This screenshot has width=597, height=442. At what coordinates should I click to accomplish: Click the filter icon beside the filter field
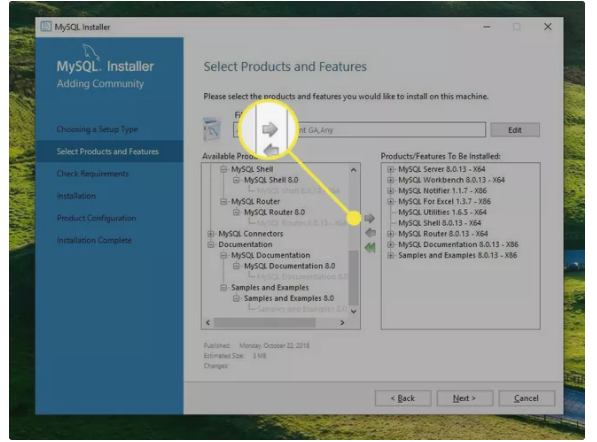pyautogui.click(x=212, y=129)
